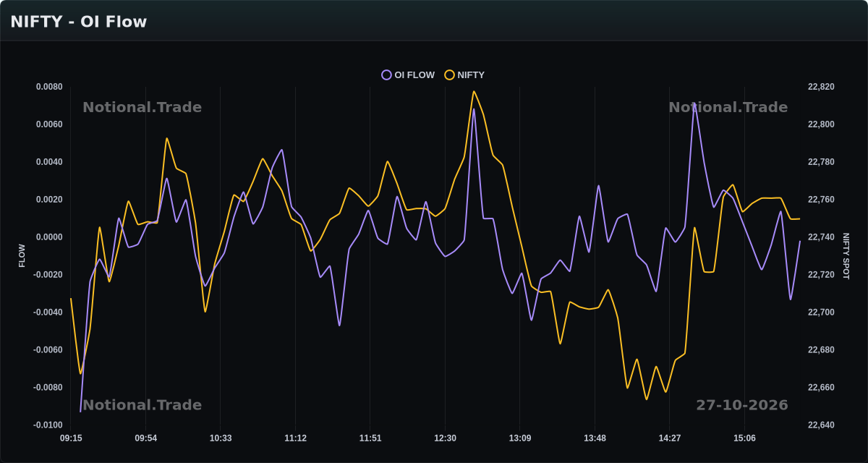Click the 22,660 spot axis value
The height and width of the screenshot is (463, 868).
point(821,388)
